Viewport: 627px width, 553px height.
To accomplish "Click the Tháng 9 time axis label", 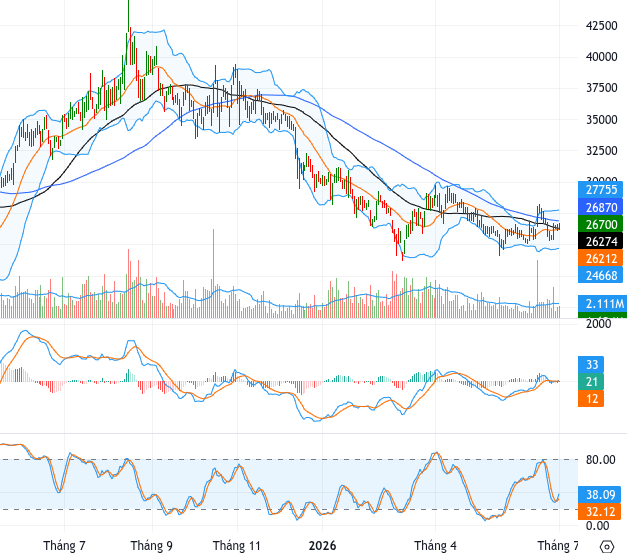I will pos(152,545).
